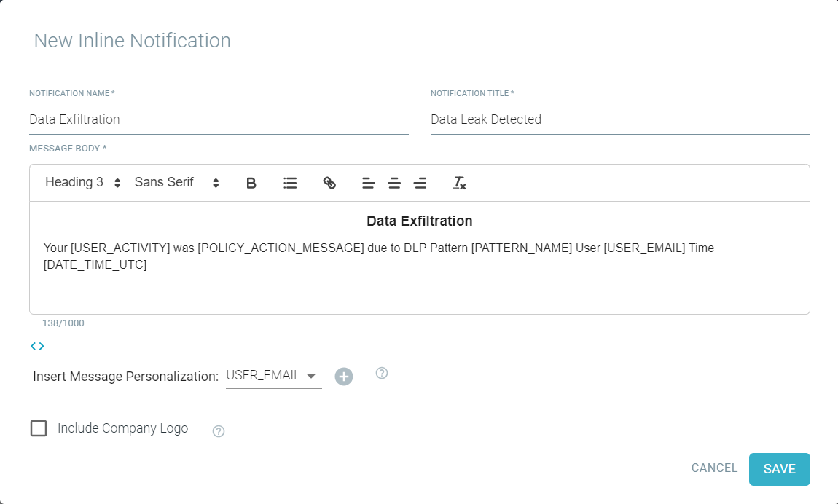Open the help icon beside the personalization dropdown
The height and width of the screenshot is (504, 838).
(x=381, y=373)
